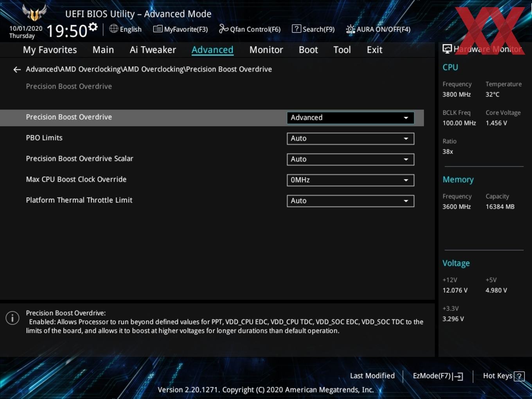Viewport: 532px width, 399px height.
Task: Click the +5V value 4.980 V
Action: pos(496,290)
